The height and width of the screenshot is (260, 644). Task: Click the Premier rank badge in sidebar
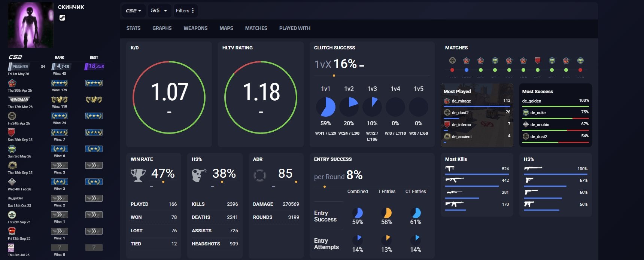(19, 67)
